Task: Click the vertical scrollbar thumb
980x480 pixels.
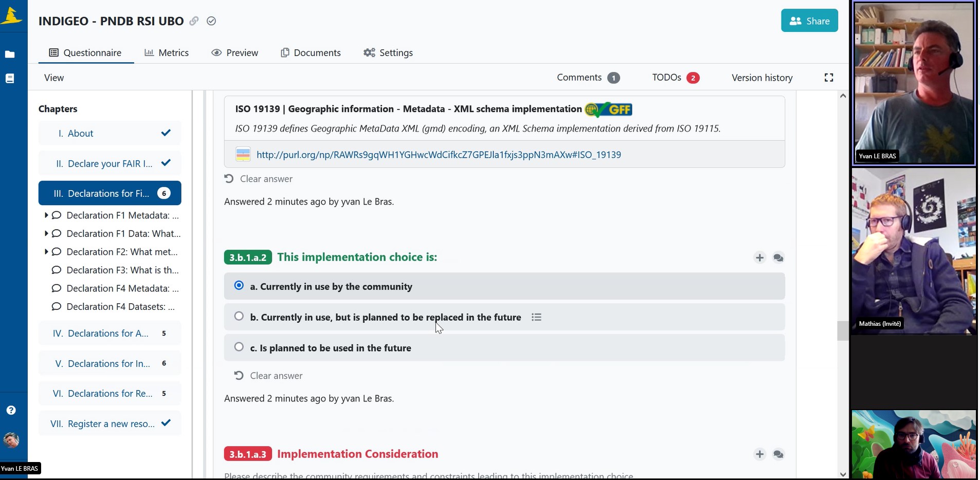Action: 842,331
